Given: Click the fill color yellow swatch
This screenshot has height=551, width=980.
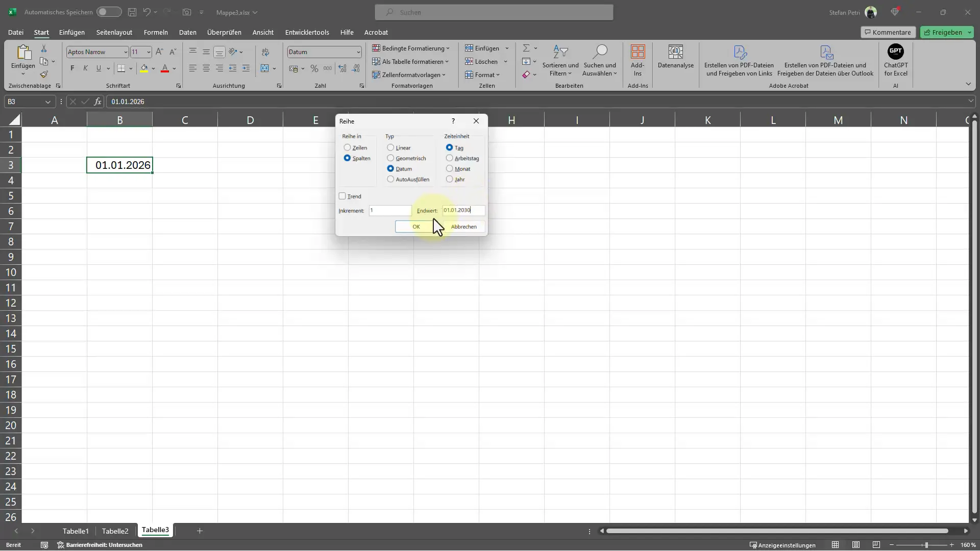Looking at the screenshot, I should (144, 68).
